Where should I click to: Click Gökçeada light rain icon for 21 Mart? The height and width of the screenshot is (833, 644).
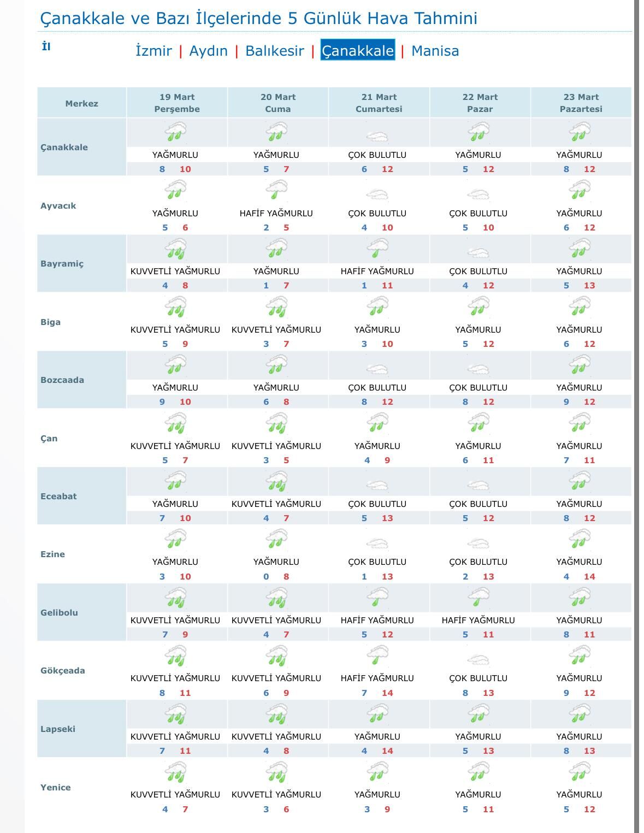(377, 655)
